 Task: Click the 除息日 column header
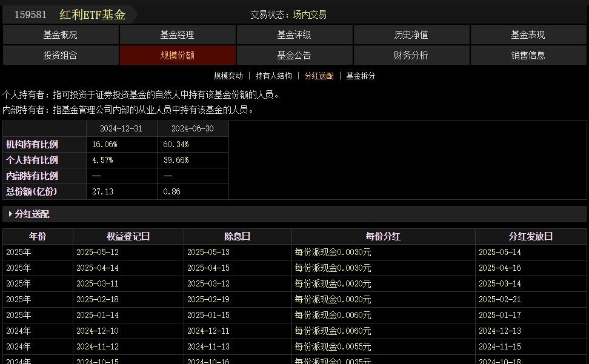click(x=238, y=236)
